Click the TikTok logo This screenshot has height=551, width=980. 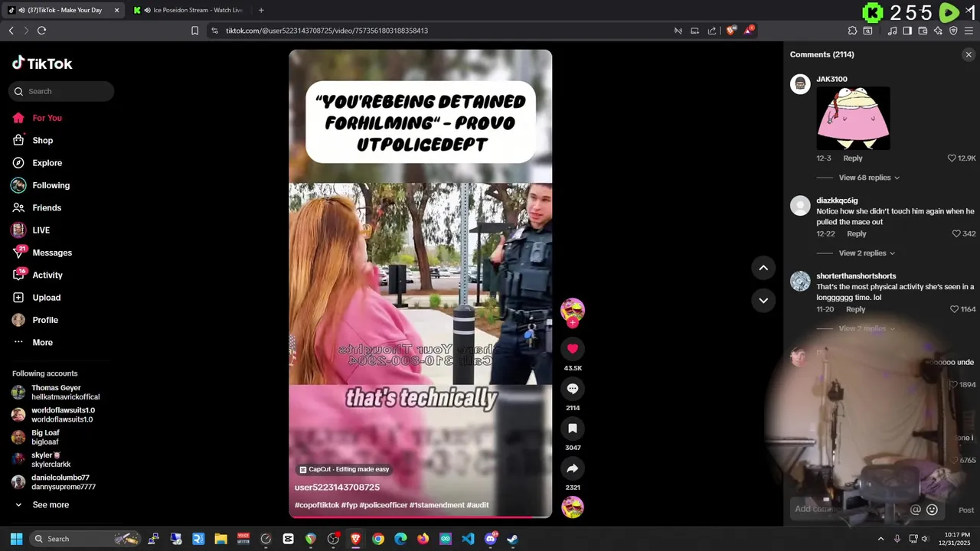tap(42, 64)
